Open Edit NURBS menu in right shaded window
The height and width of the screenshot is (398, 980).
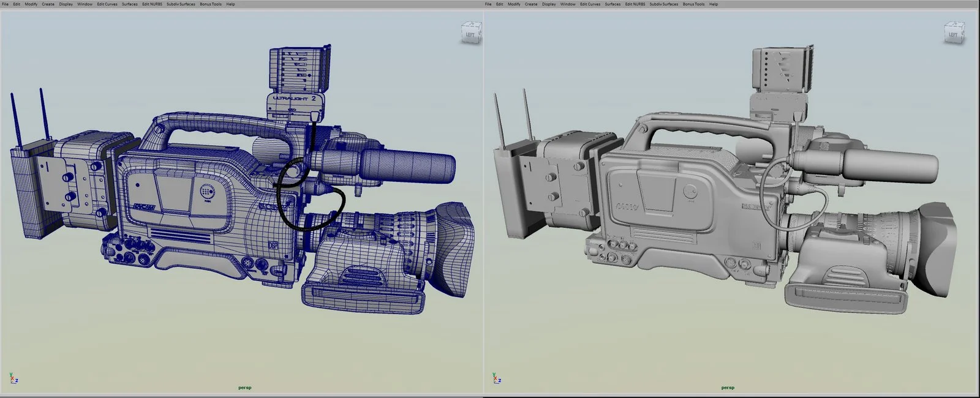636,4
